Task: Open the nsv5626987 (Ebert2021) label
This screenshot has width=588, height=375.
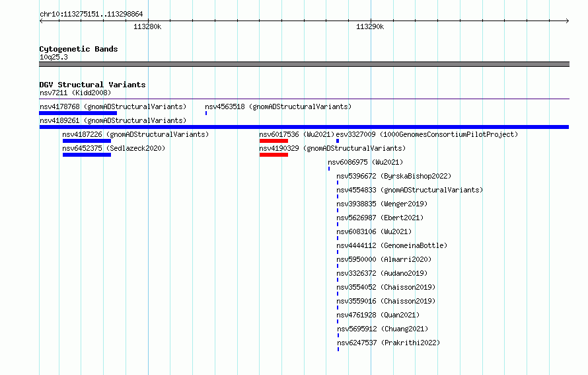Action: (x=380, y=218)
